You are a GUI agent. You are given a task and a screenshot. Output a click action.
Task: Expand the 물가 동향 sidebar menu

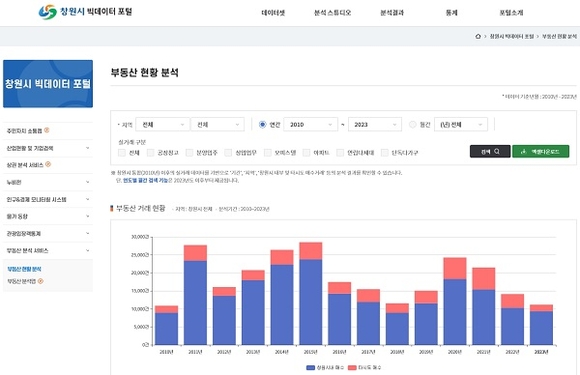[x=48, y=216]
